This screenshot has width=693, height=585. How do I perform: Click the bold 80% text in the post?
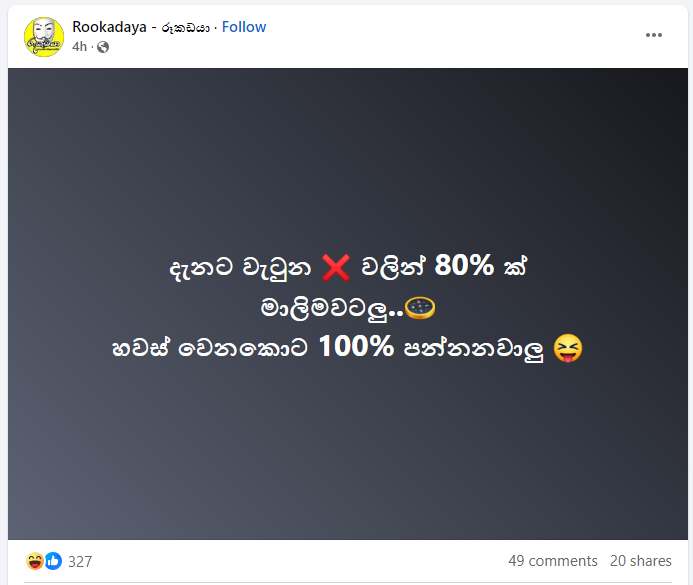pyautogui.click(x=464, y=265)
